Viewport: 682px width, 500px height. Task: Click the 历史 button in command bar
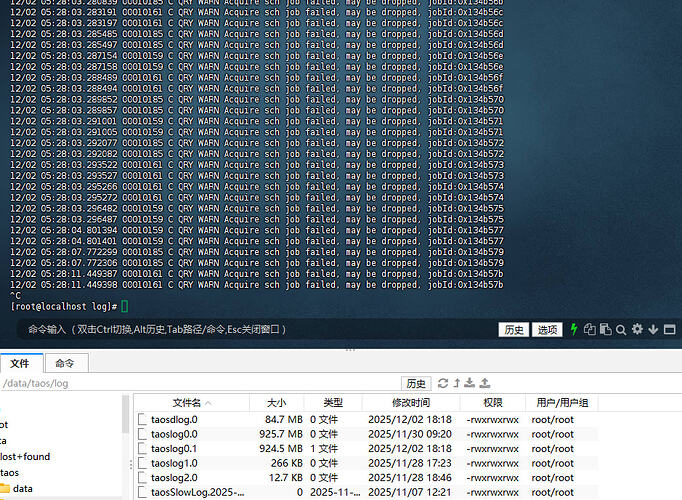coord(514,329)
